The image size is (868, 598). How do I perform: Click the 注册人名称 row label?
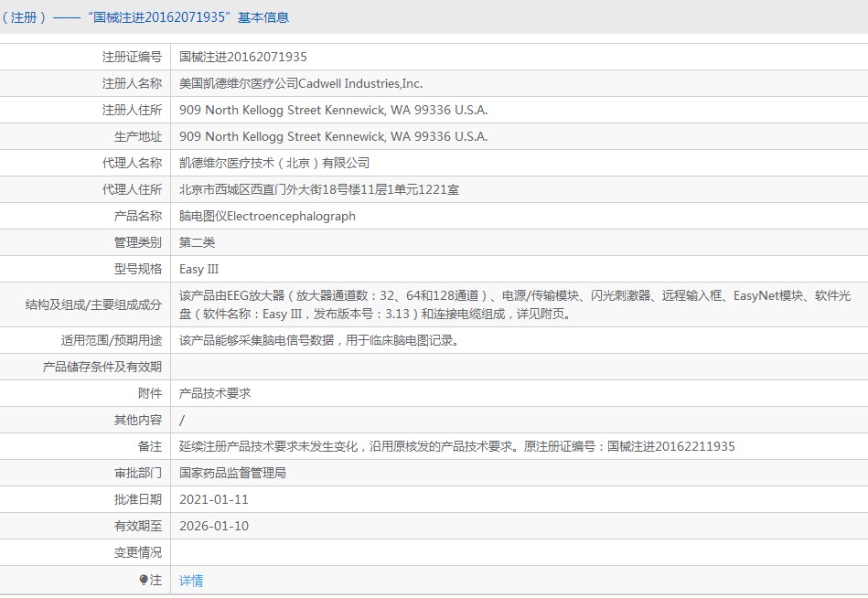[x=132, y=83]
